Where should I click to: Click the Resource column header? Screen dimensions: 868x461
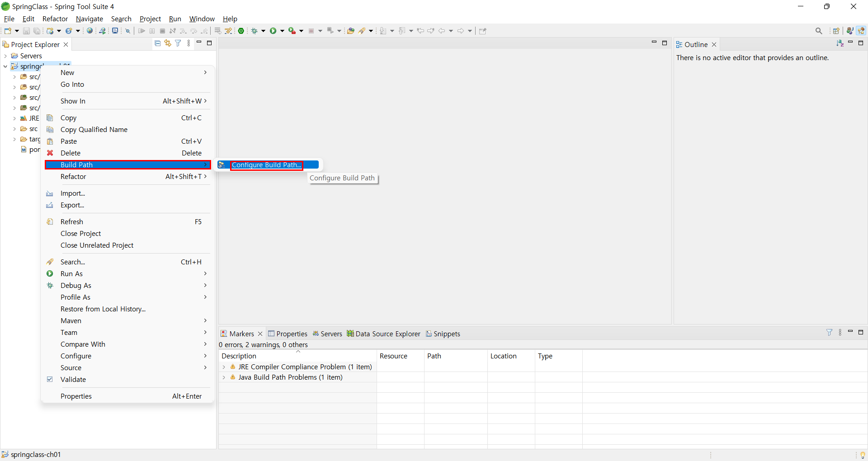pyautogui.click(x=401, y=356)
